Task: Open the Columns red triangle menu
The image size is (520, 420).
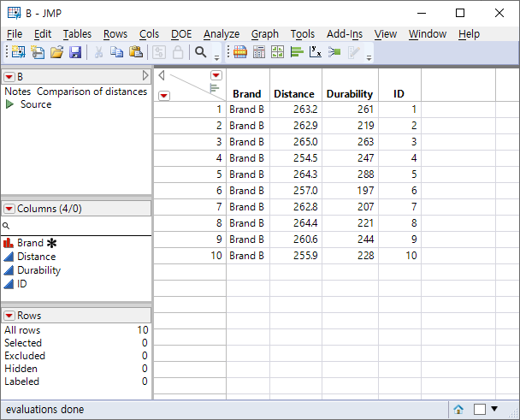Action: 9,209
